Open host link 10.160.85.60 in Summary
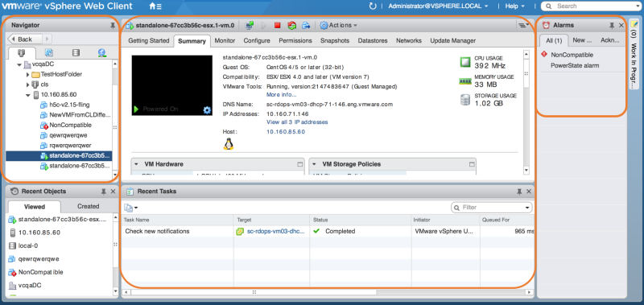Screen dimensions: 644x305 [286, 132]
